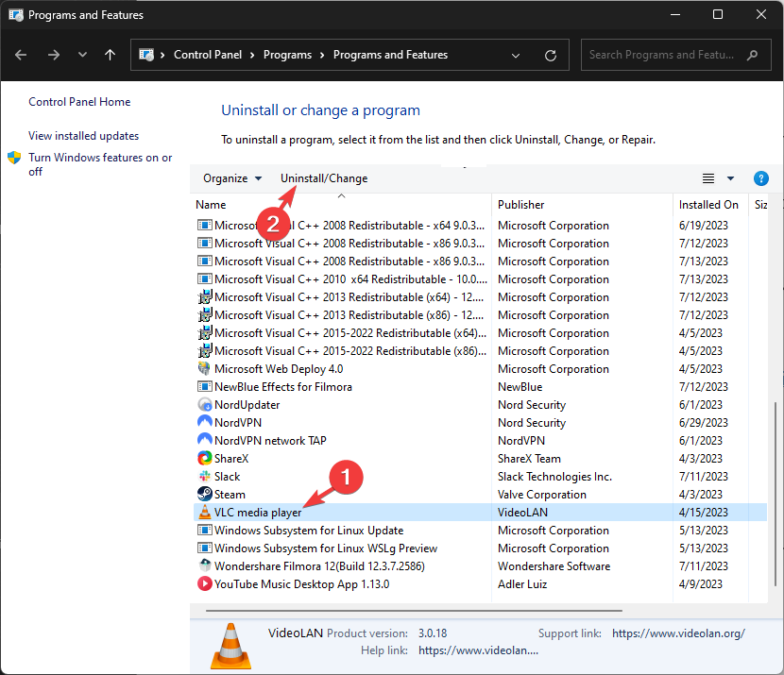Viewport: 784px width, 675px height.
Task: Click the search magnifier icon
Action: pos(752,55)
